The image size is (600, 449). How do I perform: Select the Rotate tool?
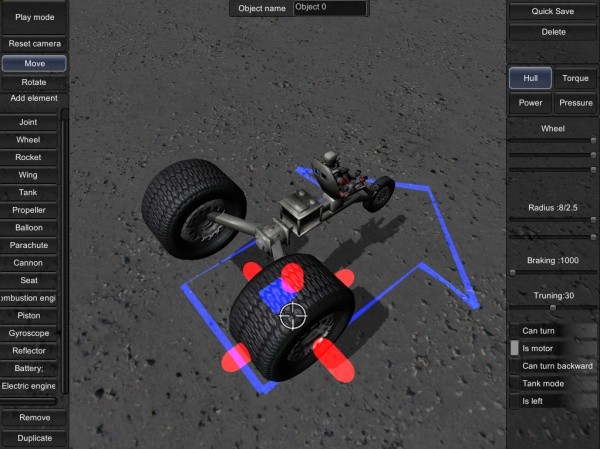[34, 82]
